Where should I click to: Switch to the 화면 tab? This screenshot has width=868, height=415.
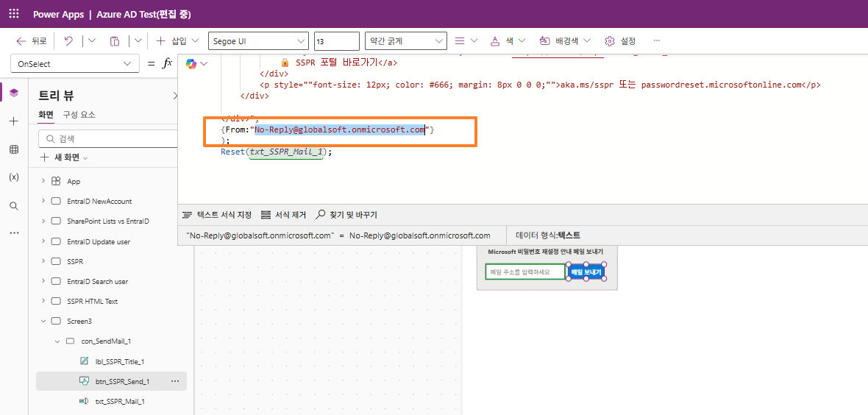[x=46, y=115]
